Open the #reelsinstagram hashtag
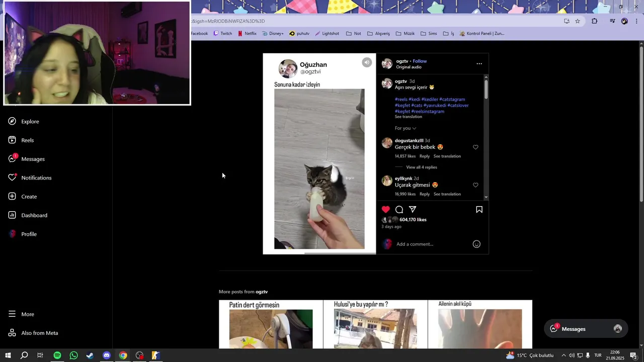The height and width of the screenshot is (362, 644). pos(428,112)
